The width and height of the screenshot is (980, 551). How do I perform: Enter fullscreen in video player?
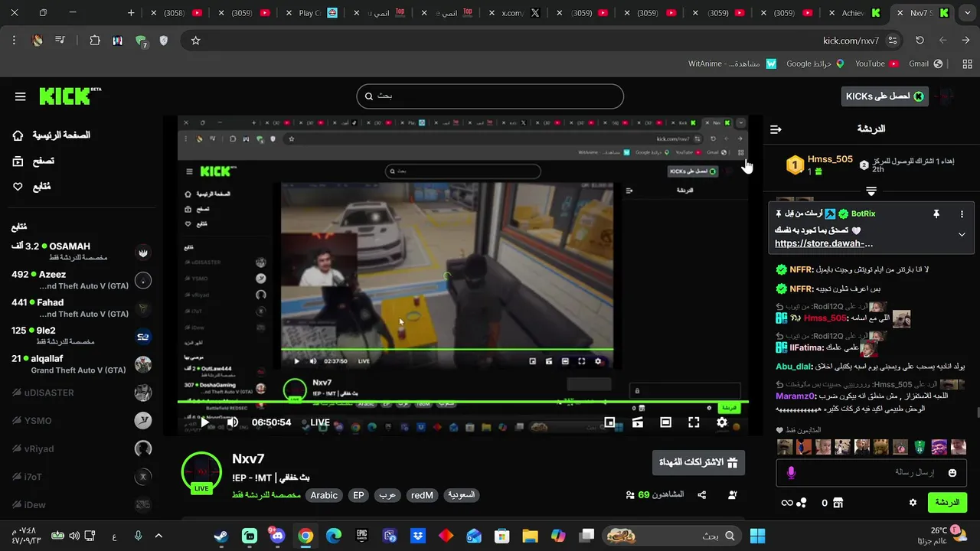coord(694,422)
